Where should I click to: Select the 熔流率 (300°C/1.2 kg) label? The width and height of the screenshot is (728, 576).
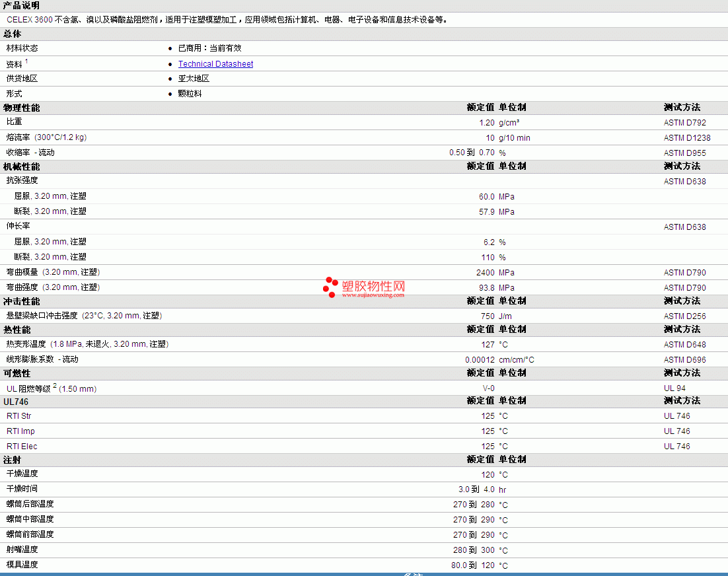tap(46, 137)
